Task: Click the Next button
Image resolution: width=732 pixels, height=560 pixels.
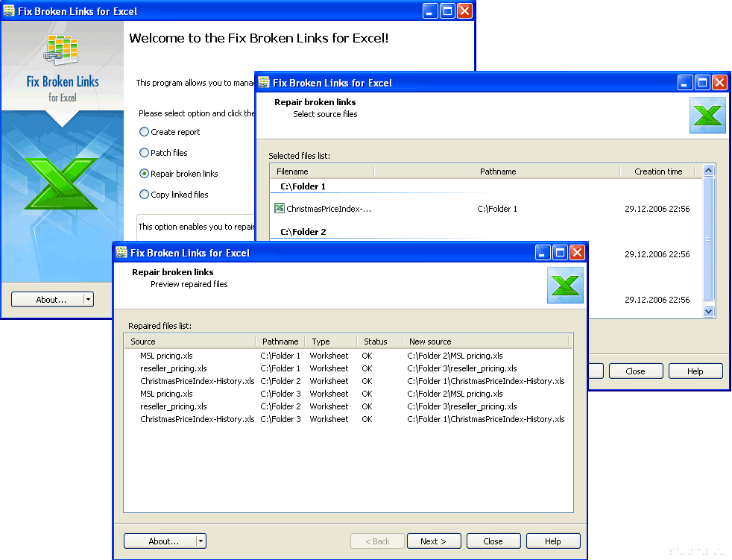Action: (433, 541)
